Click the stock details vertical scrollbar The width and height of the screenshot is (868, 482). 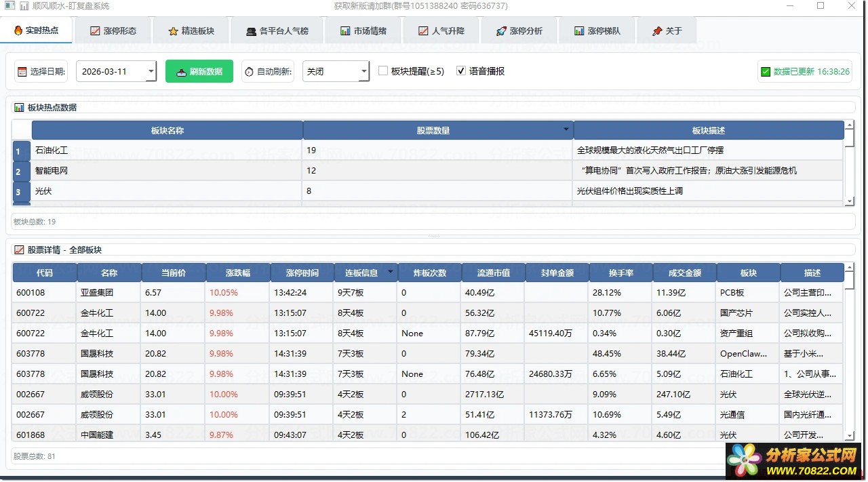(849, 353)
